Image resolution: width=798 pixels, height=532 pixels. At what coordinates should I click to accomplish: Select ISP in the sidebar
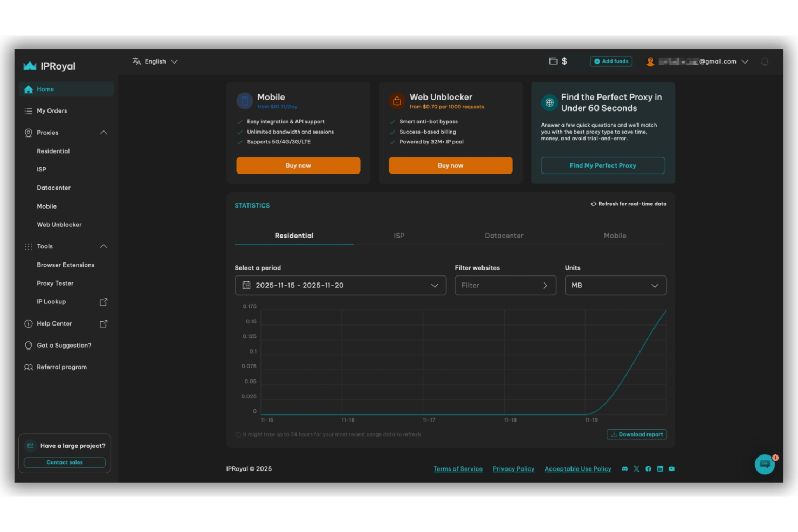tap(42, 169)
